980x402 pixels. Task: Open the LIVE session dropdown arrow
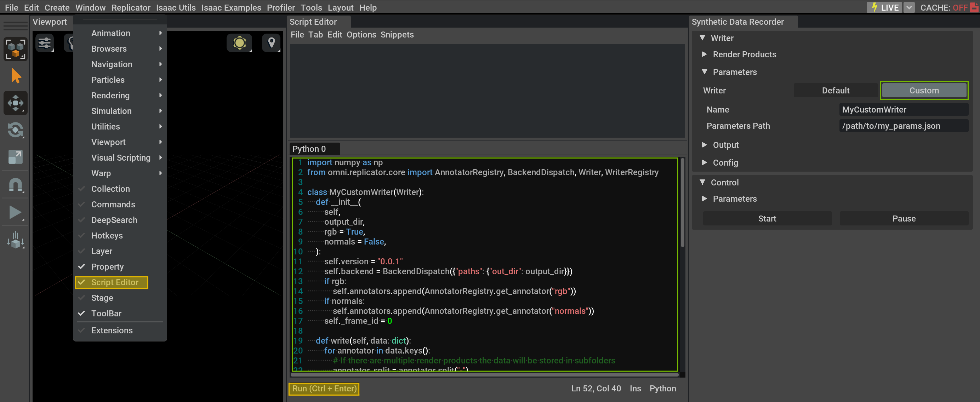click(909, 7)
